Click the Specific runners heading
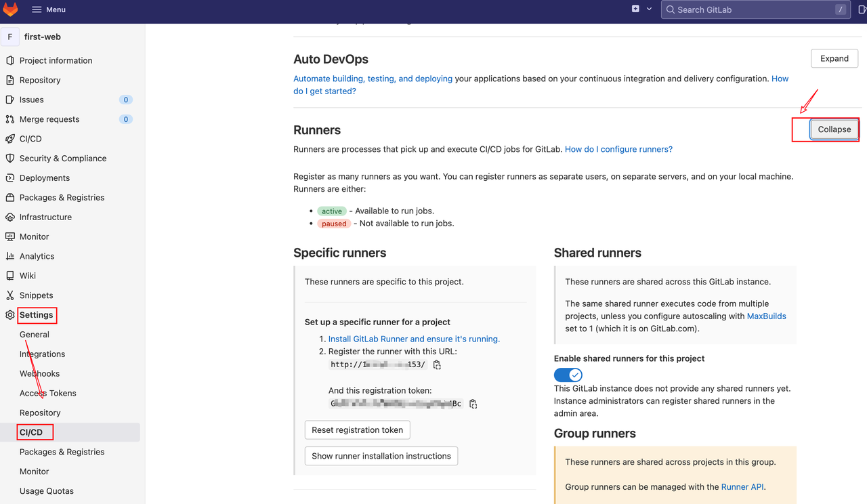Screen dimensions: 867x504 click(340, 253)
